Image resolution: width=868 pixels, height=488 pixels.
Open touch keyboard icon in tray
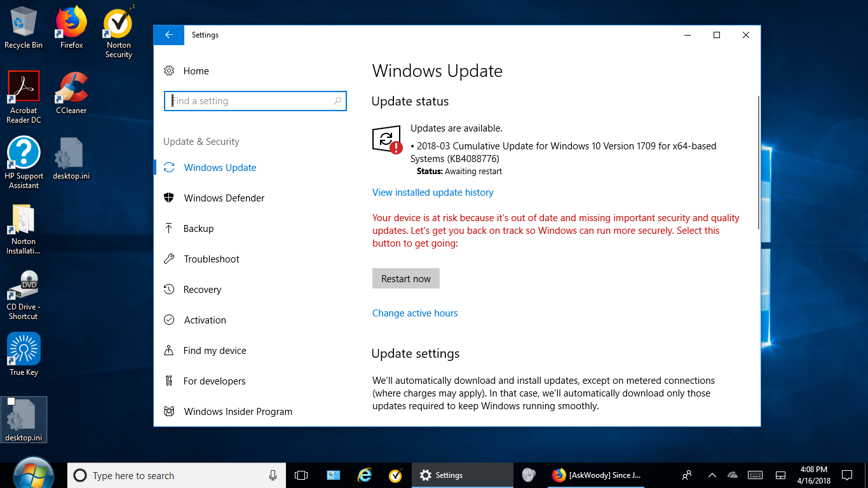tap(756, 475)
